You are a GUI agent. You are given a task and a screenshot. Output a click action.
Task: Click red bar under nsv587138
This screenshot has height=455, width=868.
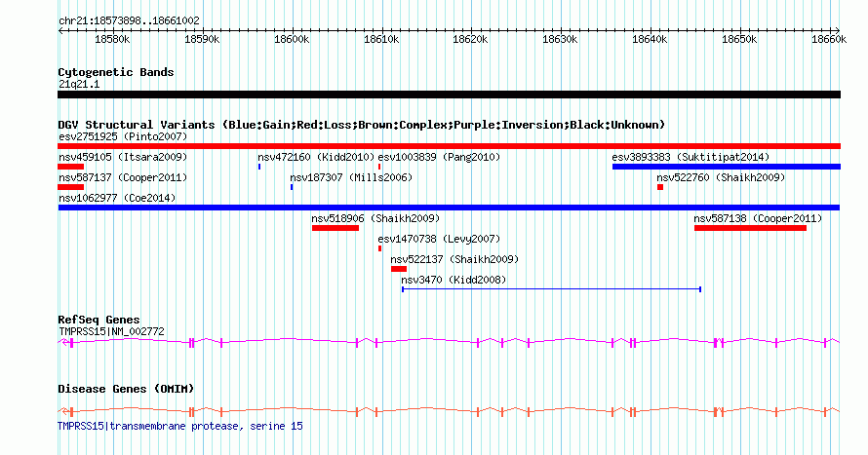(x=750, y=228)
